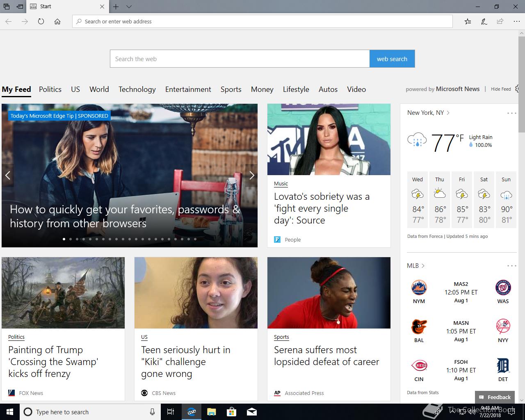The image size is (525, 420).
Task: Open the Settings and more ellipsis menu
Action: [516, 21]
